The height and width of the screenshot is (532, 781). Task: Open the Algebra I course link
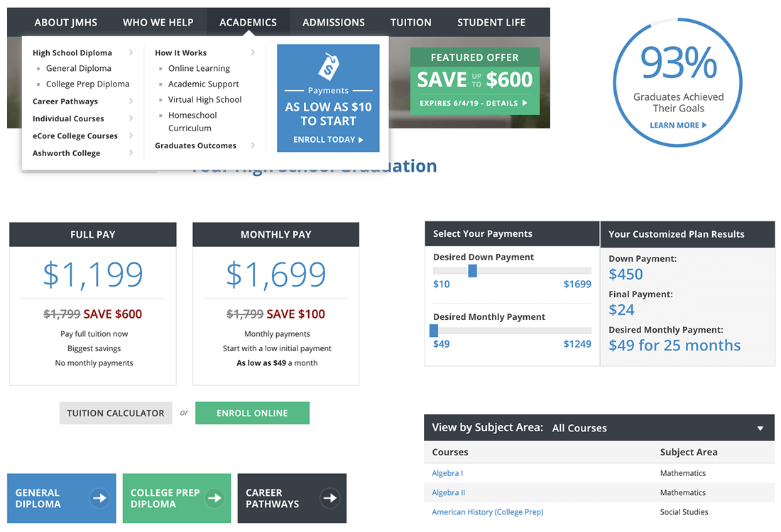[447, 473]
